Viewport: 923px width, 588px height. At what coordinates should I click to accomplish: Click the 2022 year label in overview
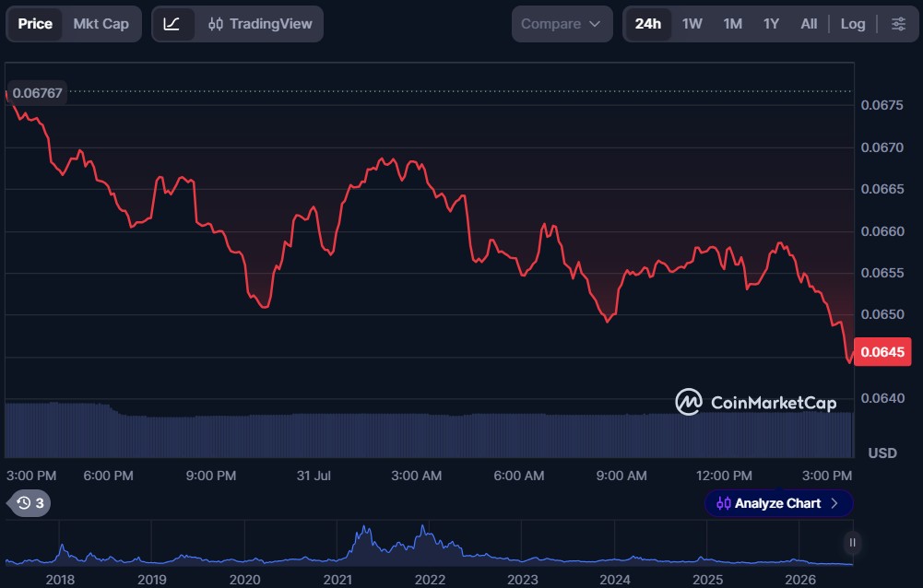click(430, 580)
